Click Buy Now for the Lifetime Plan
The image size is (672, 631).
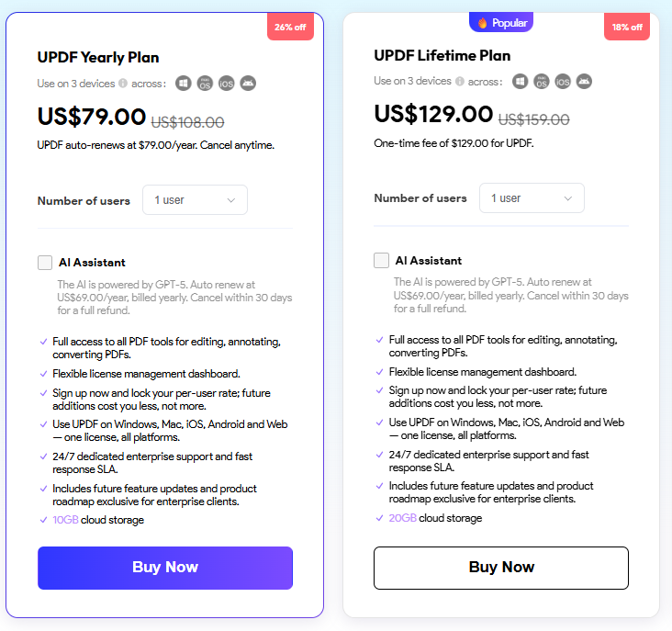coord(501,568)
